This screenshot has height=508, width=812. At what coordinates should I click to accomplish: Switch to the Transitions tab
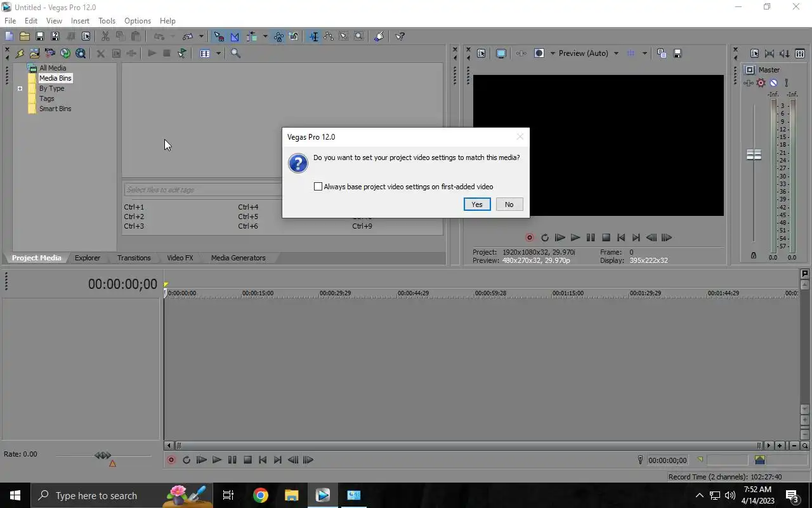coord(134,258)
